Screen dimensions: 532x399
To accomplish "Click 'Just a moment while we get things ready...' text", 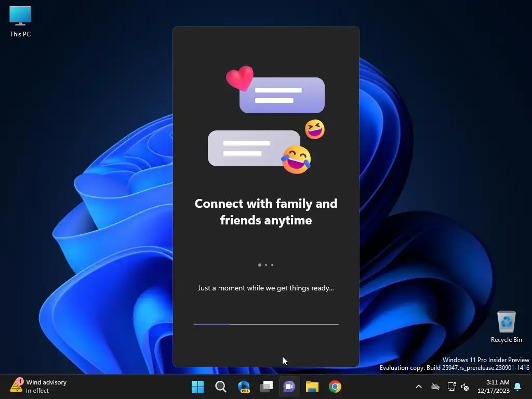I will pyautogui.click(x=266, y=288).
